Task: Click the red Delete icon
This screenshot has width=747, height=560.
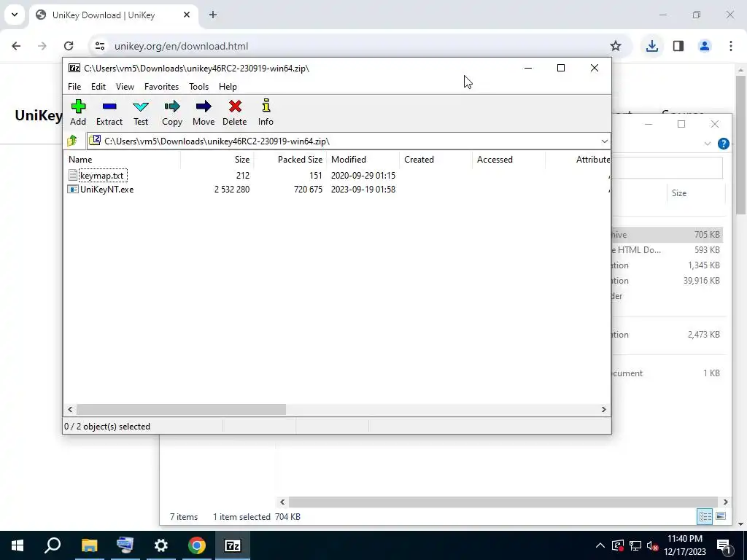Action: [x=234, y=113]
